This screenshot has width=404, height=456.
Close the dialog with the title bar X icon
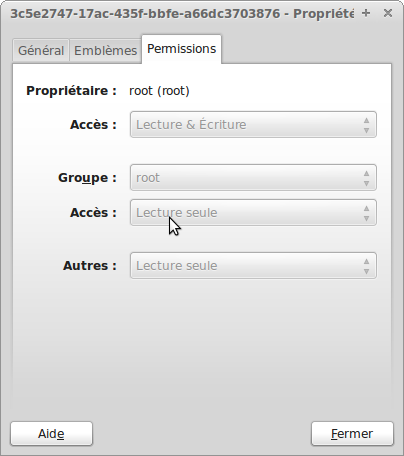click(388, 13)
